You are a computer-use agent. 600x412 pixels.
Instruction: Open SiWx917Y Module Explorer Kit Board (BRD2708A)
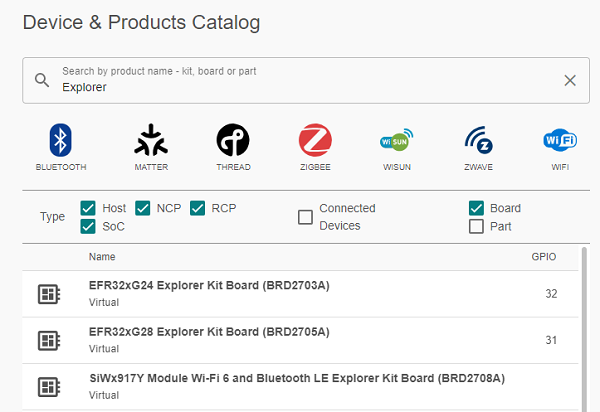(x=297, y=378)
